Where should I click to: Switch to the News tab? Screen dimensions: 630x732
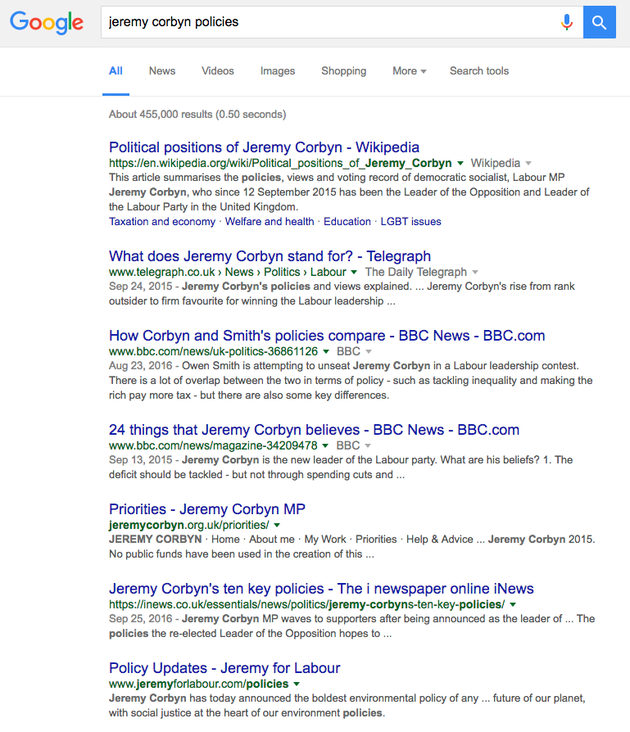pos(162,71)
